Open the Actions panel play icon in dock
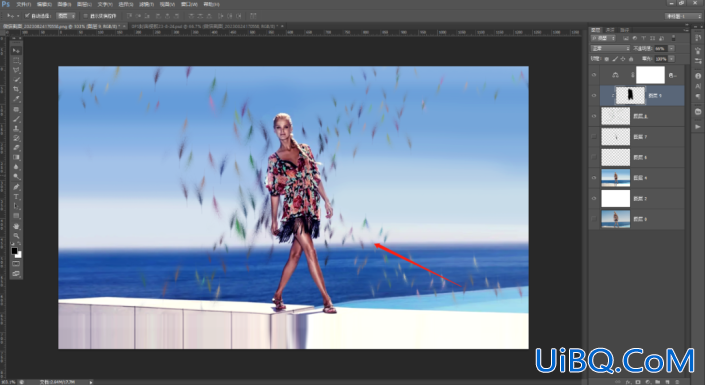Screen dimensions: 705x385 coord(698,126)
